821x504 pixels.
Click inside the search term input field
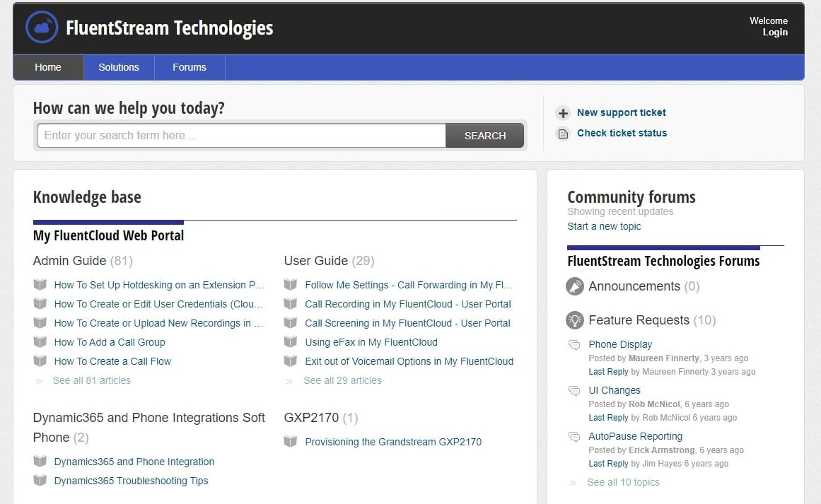coord(240,135)
